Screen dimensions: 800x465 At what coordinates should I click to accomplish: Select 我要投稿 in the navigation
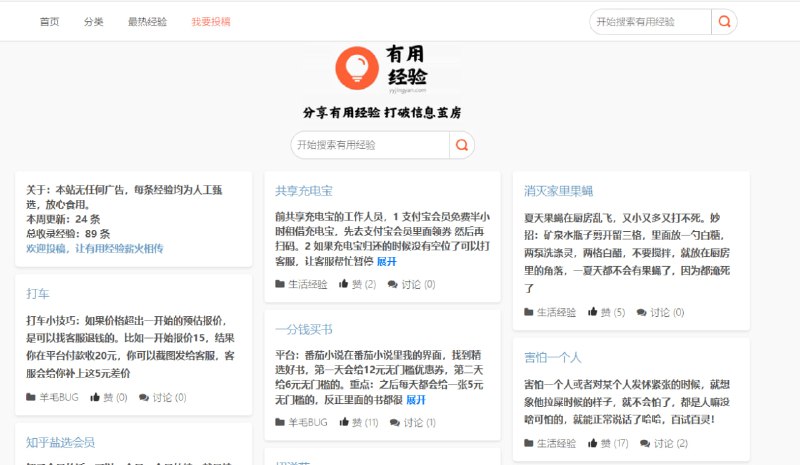click(211, 21)
